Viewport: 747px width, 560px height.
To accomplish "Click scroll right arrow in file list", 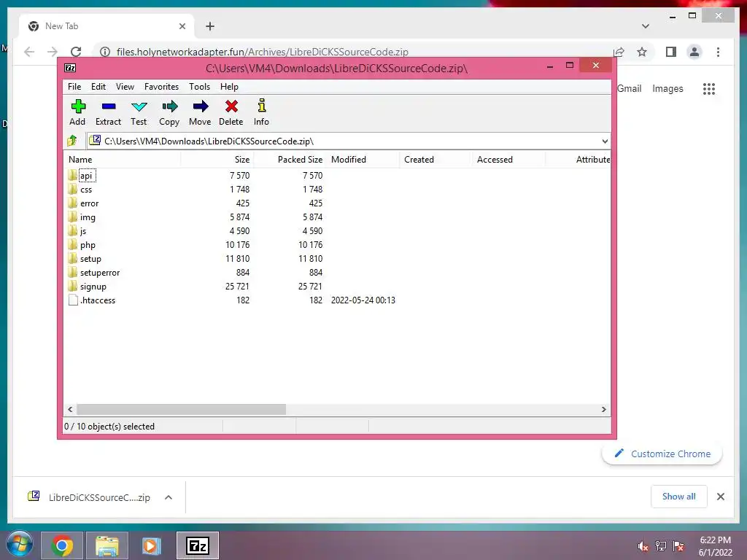I will coord(603,409).
